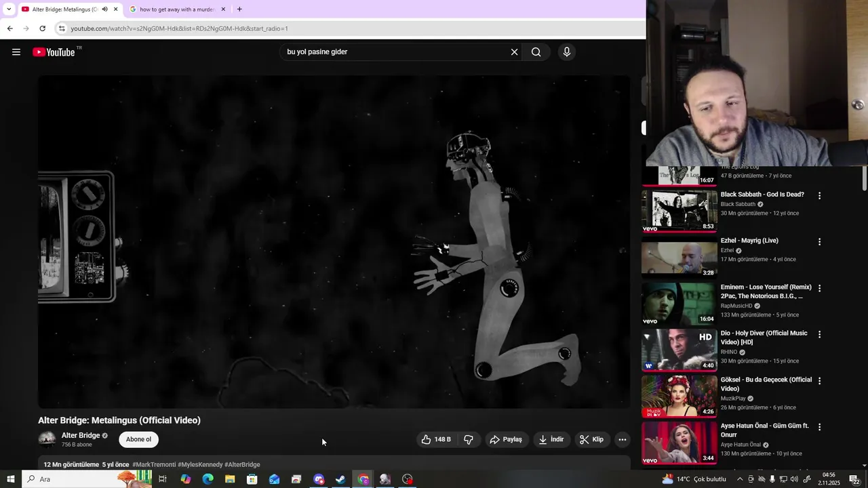Open the Alter Bridge channel name link
The height and width of the screenshot is (488, 868).
pos(81,435)
